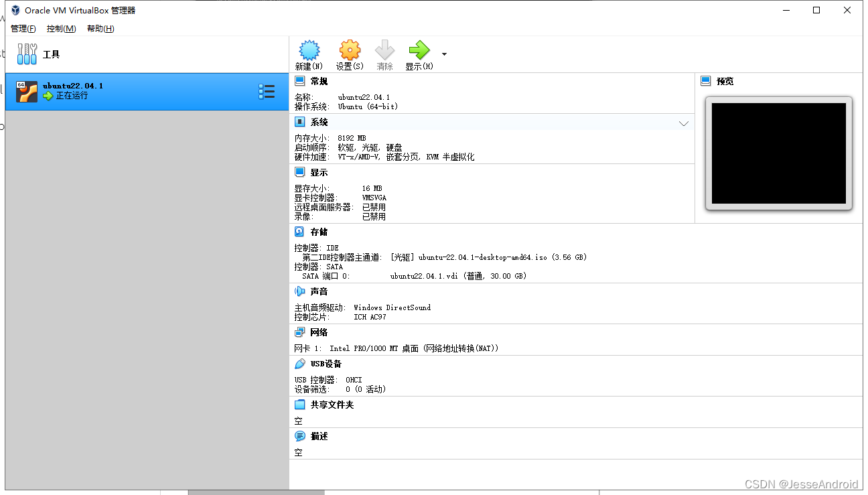Click the OHCI USB controller value
This screenshot has width=868, height=495.
pos(354,380)
